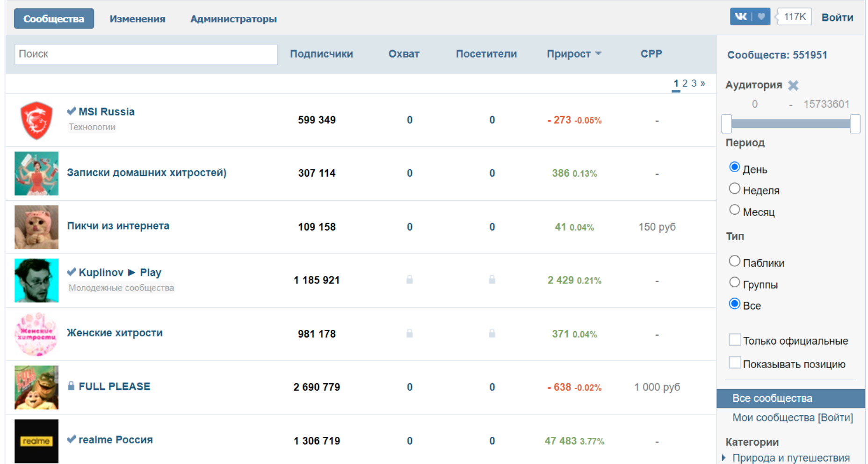
Task: Select the Неделя period radio button
Action: point(734,189)
